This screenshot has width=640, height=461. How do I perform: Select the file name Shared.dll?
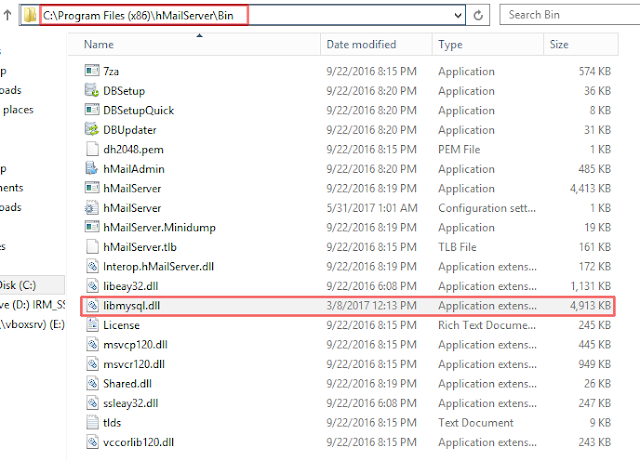click(127, 384)
